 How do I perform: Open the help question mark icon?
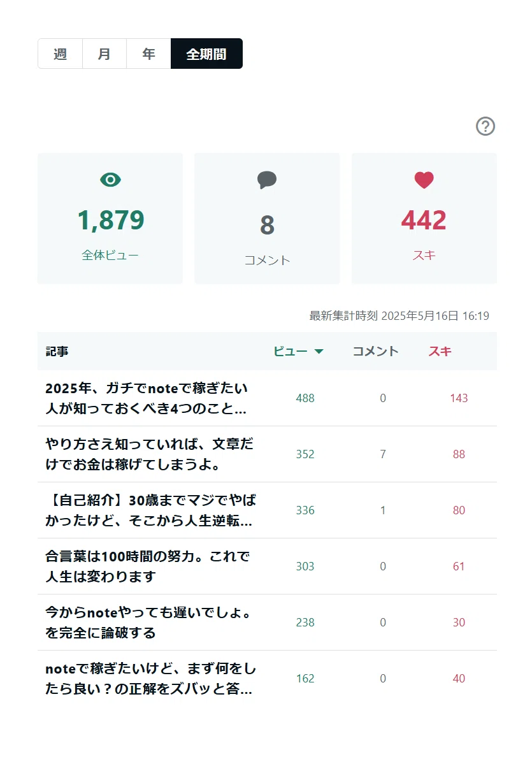coord(485,126)
